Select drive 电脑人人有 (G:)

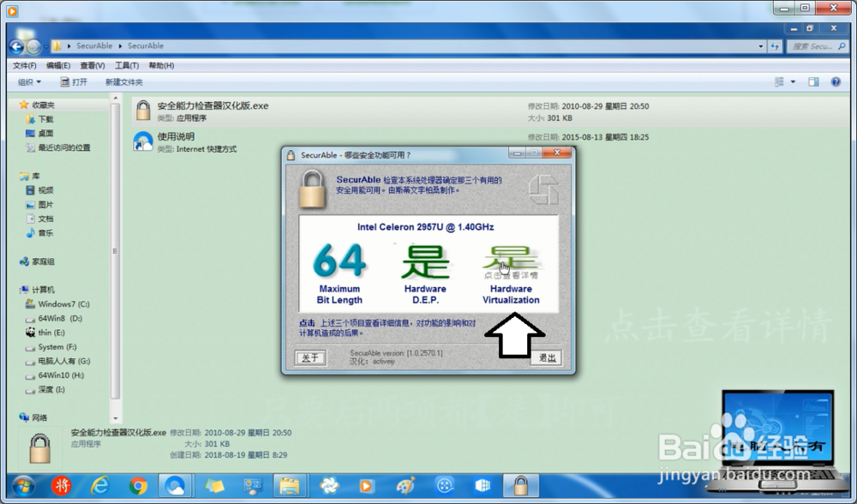pos(64,361)
